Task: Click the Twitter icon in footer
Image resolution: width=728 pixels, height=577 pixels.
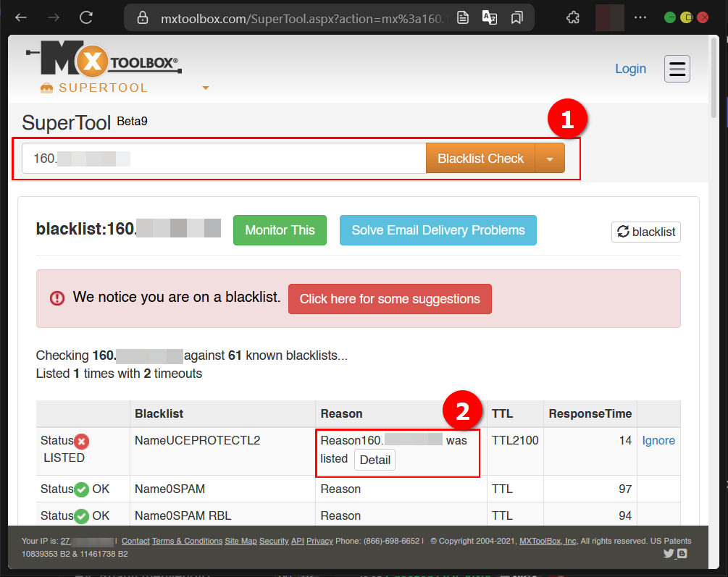Action: (668, 553)
